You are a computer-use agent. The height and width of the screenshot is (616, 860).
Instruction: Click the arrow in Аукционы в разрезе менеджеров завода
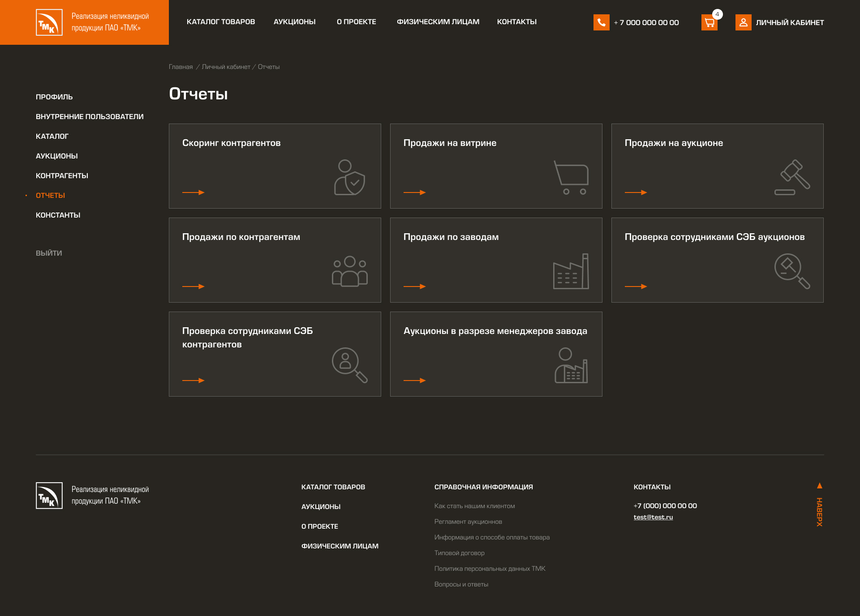[x=414, y=381]
